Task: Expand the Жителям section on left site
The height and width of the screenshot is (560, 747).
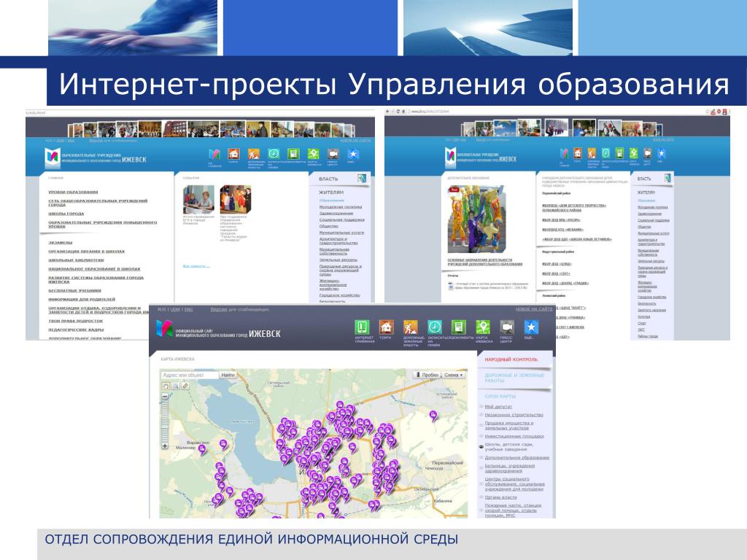Action: (331, 192)
